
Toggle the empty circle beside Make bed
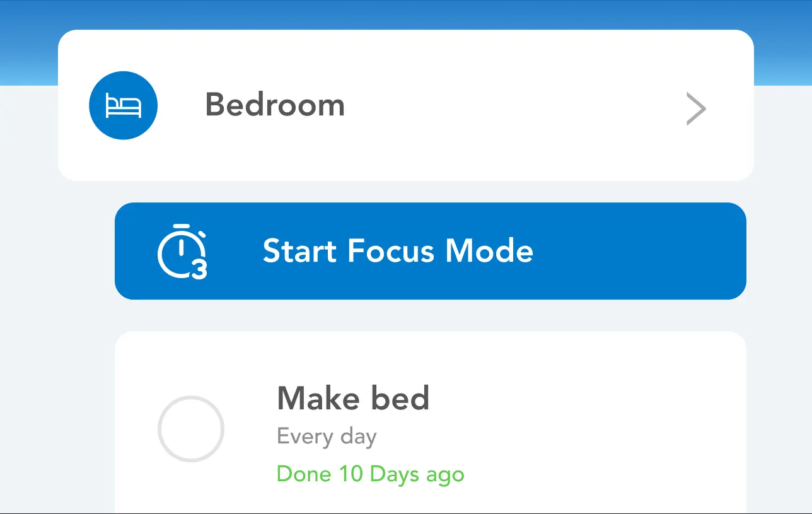(x=191, y=429)
